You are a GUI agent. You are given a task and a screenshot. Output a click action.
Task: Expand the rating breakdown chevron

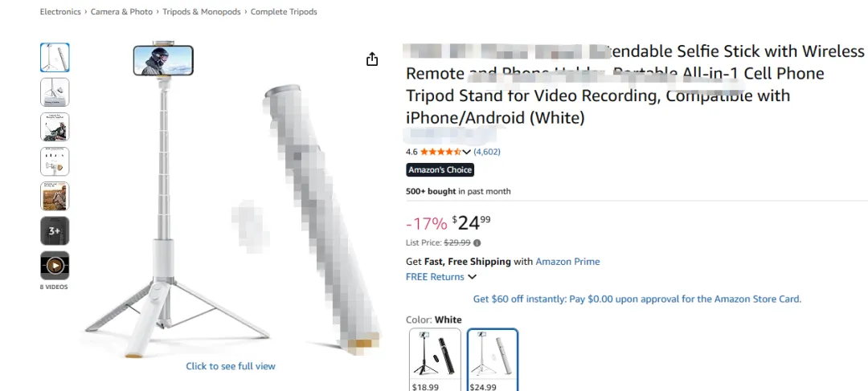tap(467, 152)
